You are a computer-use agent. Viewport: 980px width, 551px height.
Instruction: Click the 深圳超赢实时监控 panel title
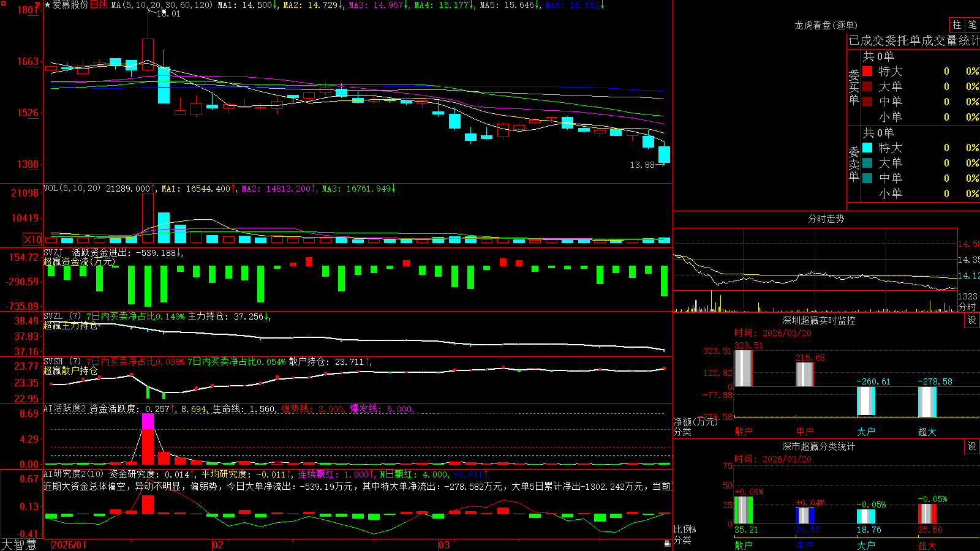click(x=819, y=320)
